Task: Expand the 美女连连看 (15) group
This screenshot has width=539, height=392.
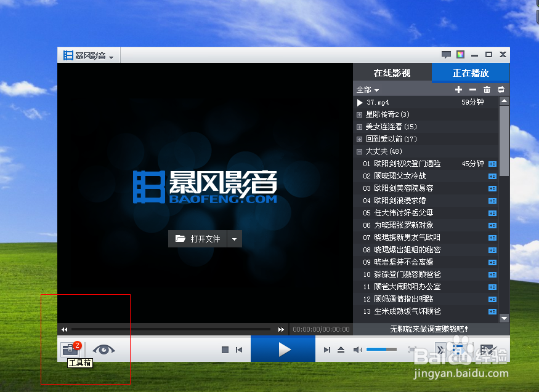Action: (359, 127)
